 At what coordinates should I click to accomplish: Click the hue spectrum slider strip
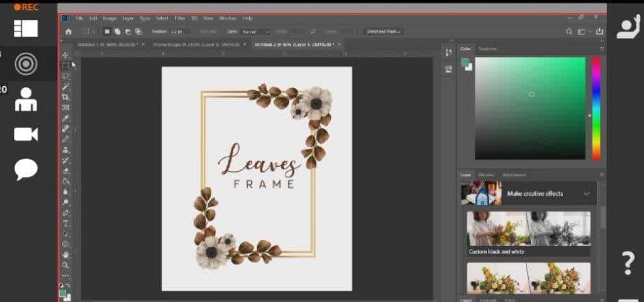point(596,108)
